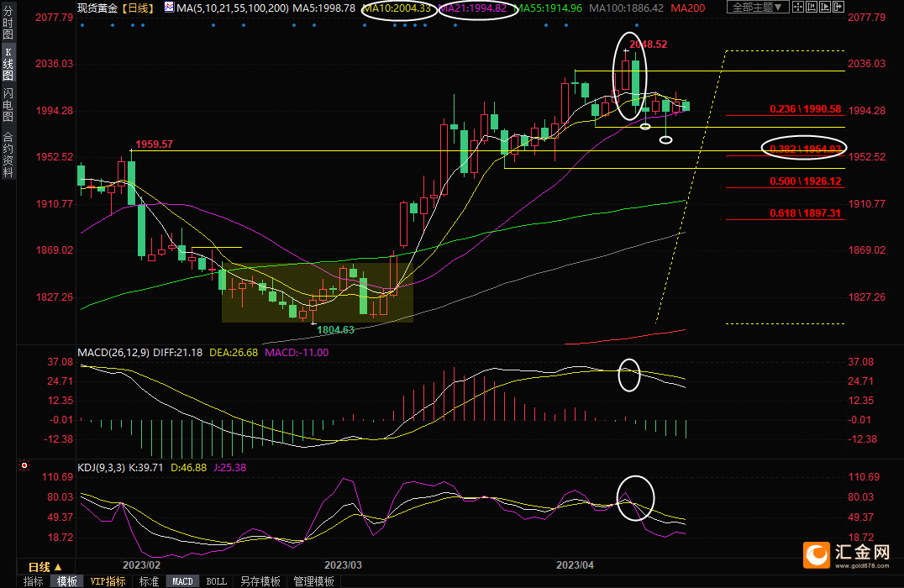904x588 pixels.
Task: Click the chart playback icon with arrow
Action: 825,7
